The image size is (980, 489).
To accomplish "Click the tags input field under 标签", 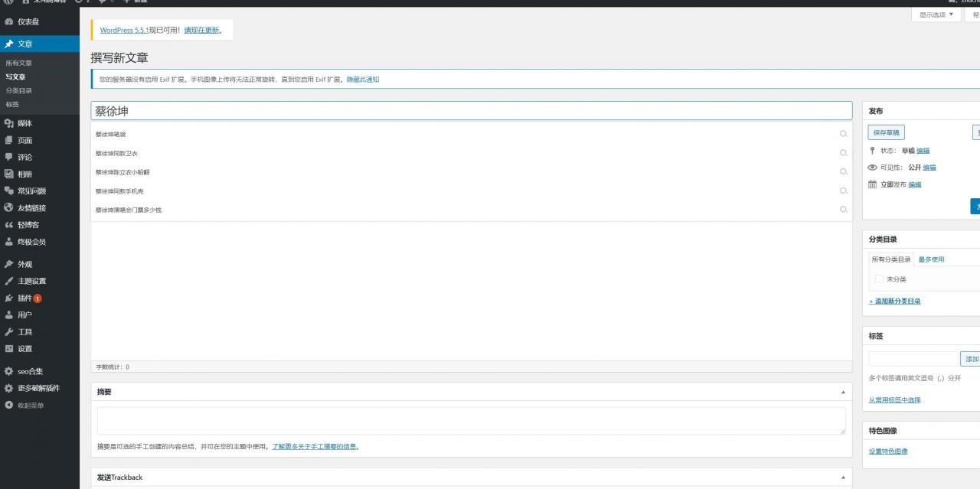I will (913, 359).
